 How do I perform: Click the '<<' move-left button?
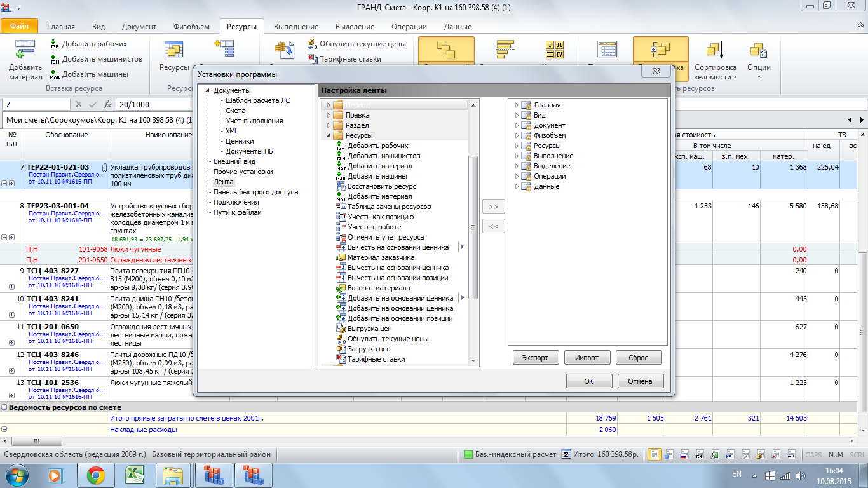tap(493, 226)
